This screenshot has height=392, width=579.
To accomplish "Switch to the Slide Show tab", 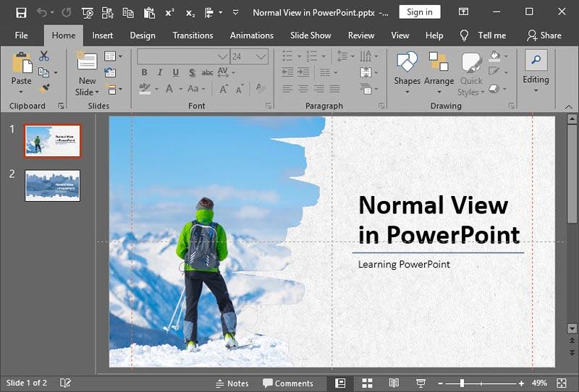I will pos(310,35).
